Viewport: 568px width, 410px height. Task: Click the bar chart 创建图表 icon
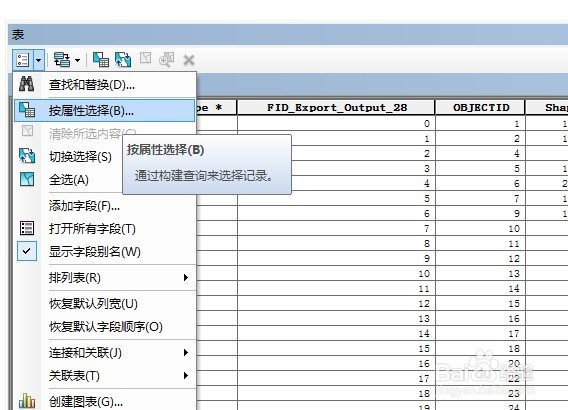[27, 401]
